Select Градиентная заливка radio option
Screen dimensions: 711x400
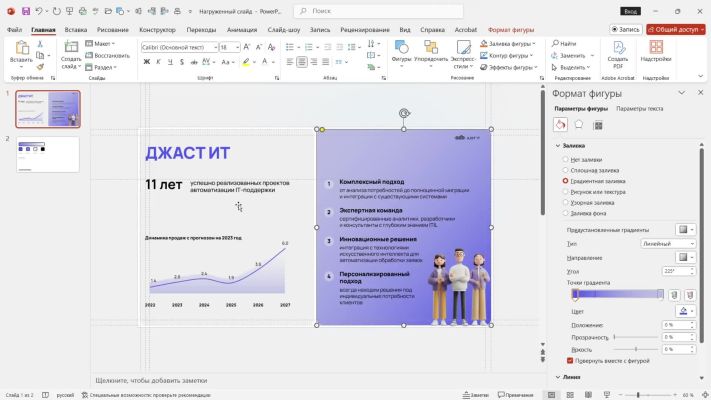click(x=565, y=181)
